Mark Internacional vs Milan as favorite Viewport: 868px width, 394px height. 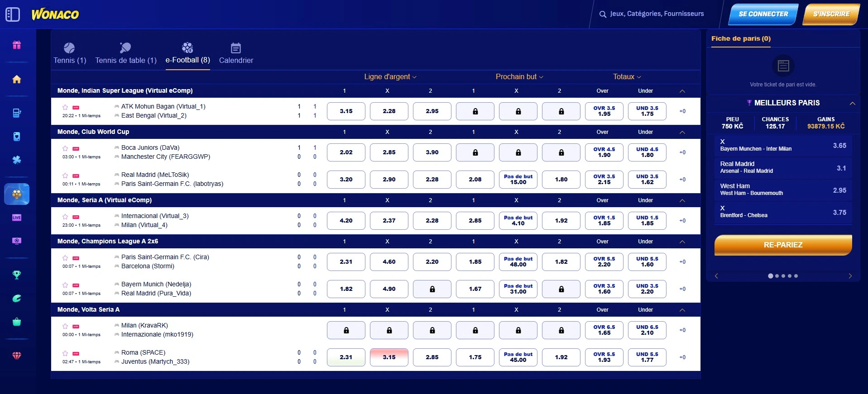pos(65,217)
